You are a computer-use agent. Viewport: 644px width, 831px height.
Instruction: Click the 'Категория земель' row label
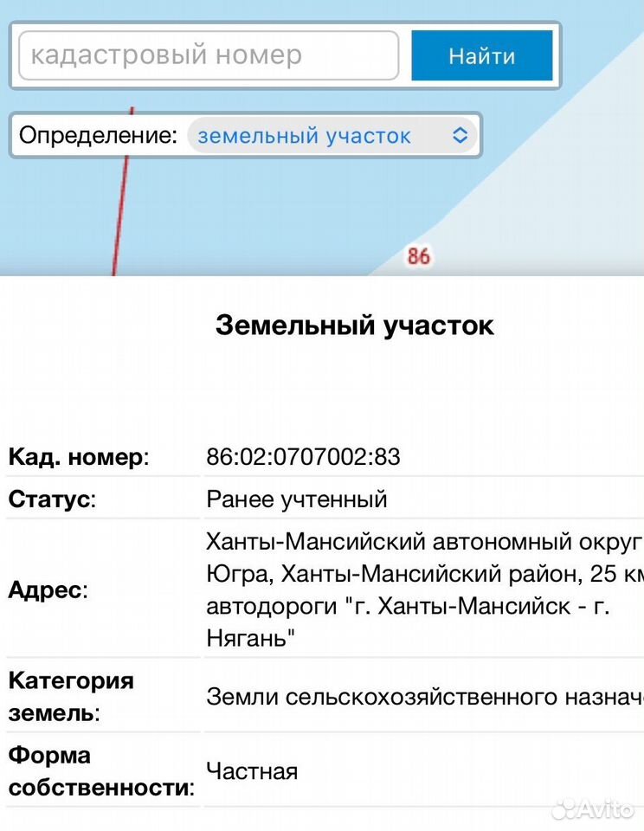coord(71,696)
